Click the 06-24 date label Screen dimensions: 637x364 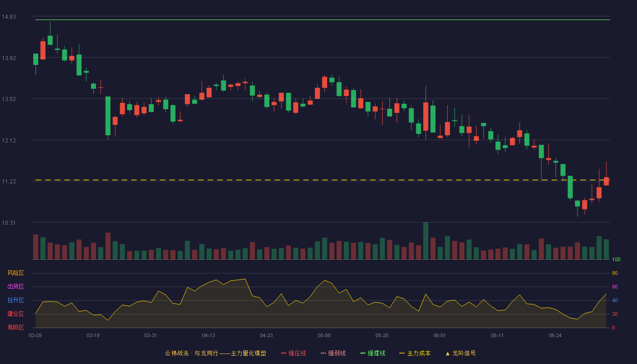[555, 335]
